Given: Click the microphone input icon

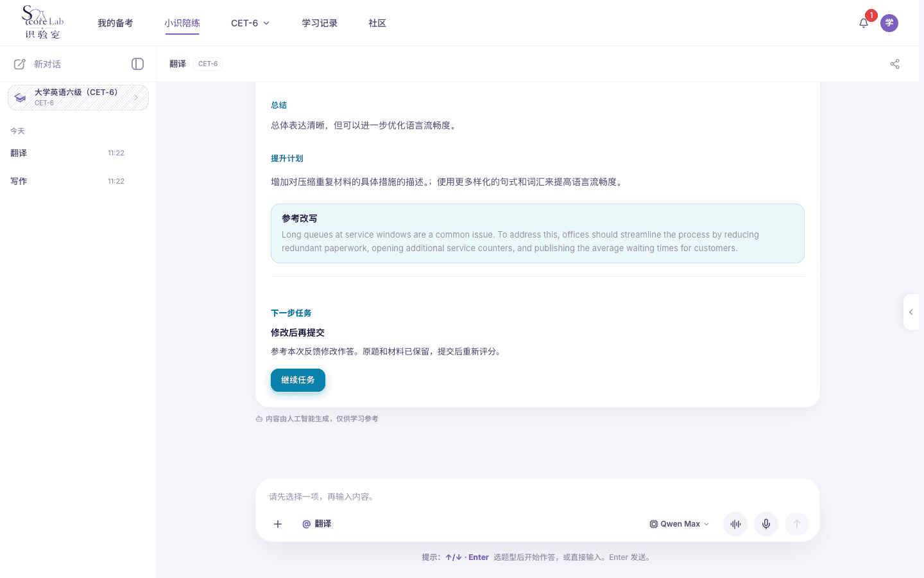Looking at the screenshot, I should [x=766, y=524].
